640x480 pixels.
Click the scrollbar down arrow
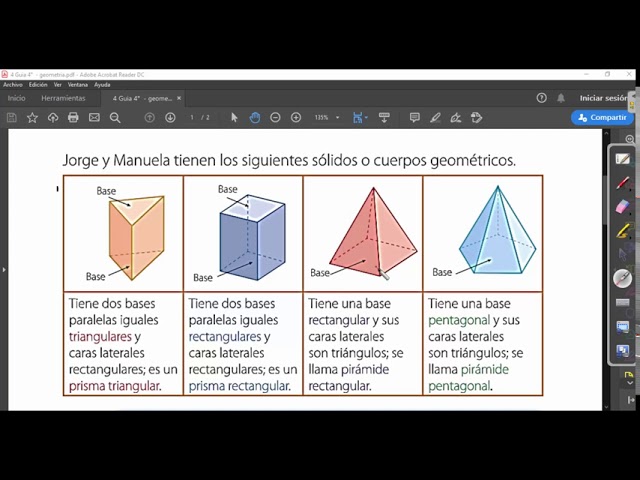[606, 407]
